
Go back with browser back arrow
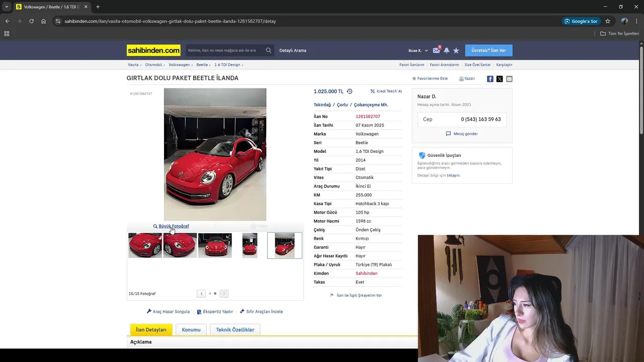pos(7,21)
